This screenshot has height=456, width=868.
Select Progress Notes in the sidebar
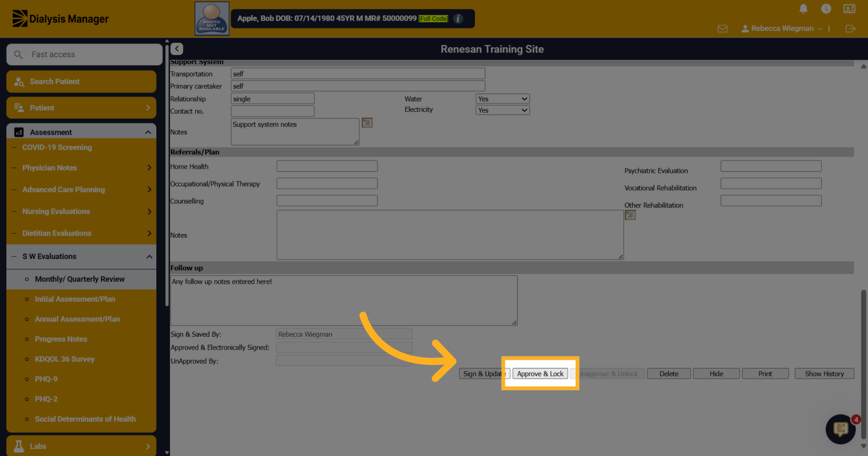[x=61, y=339]
